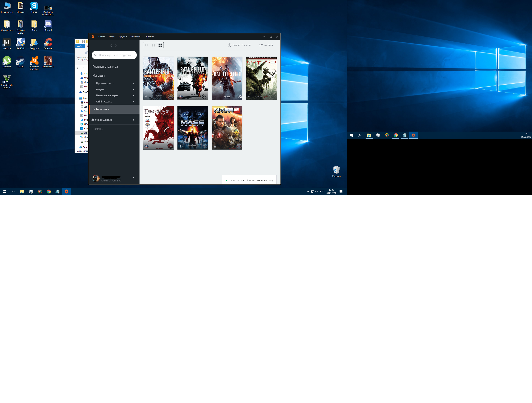Show hidden tray icons arrow
This screenshot has height=403, width=532.
coord(308,192)
